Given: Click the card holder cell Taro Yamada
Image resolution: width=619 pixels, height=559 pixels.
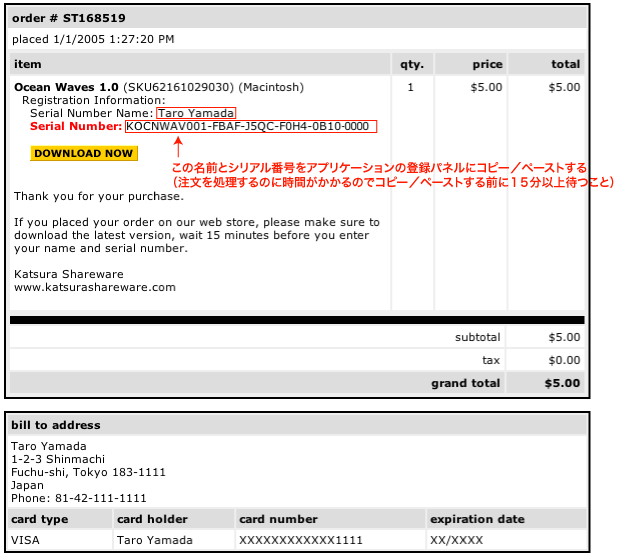Looking at the screenshot, I should coord(155,540).
